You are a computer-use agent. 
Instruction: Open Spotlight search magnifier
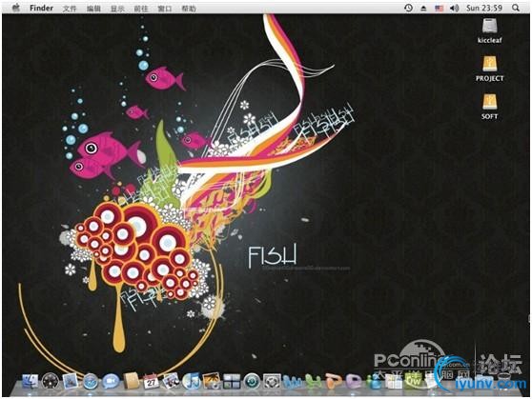[516, 8]
